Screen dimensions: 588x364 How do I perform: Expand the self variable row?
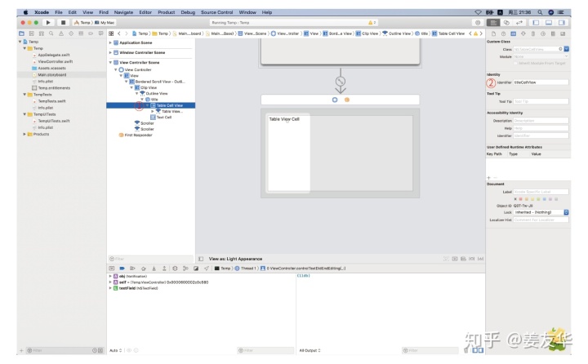[x=110, y=282]
